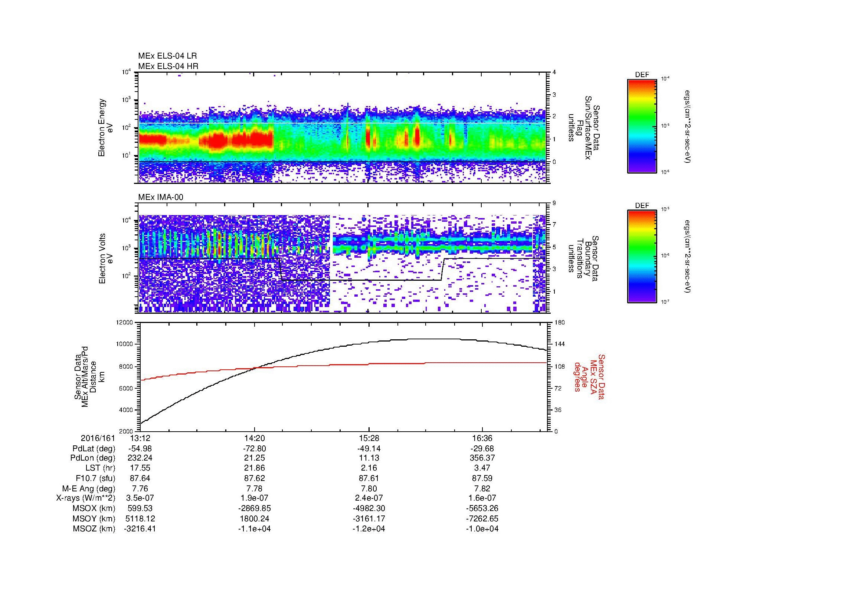Click the time tick label '15:28'
868x613 pixels.
(369, 438)
